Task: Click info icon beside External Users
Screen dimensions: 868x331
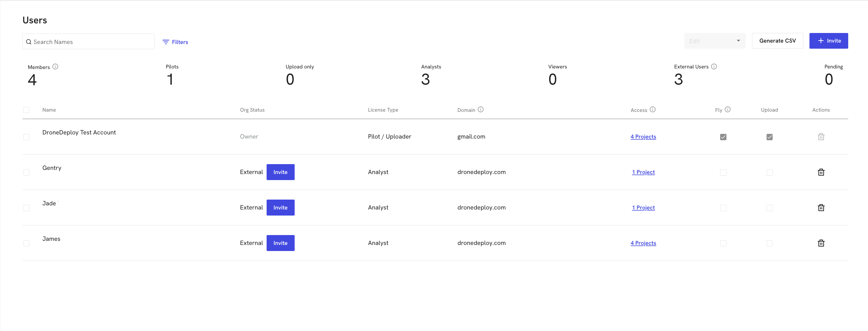Action: (714, 67)
